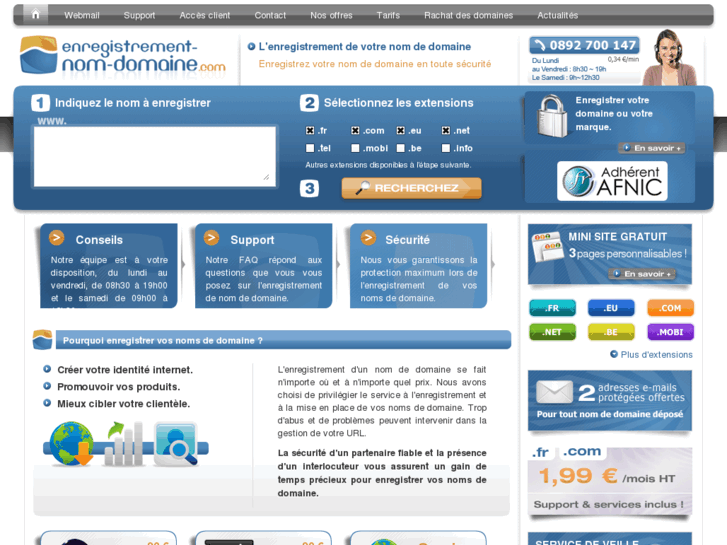The height and width of the screenshot is (545, 727).
Task: Open the 2 adresses e-mails protégées banner
Action: (x=610, y=400)
